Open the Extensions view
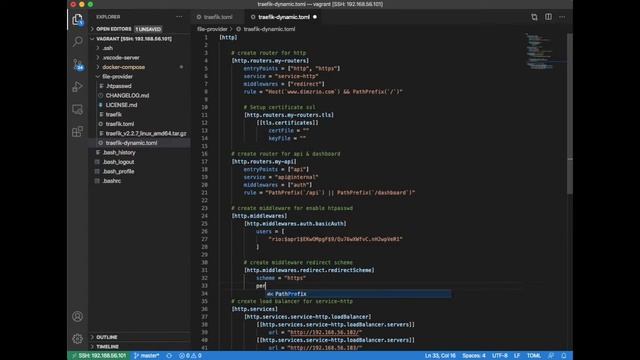The width and height of the screenshot is (640, 360). (x=78, y=131)
